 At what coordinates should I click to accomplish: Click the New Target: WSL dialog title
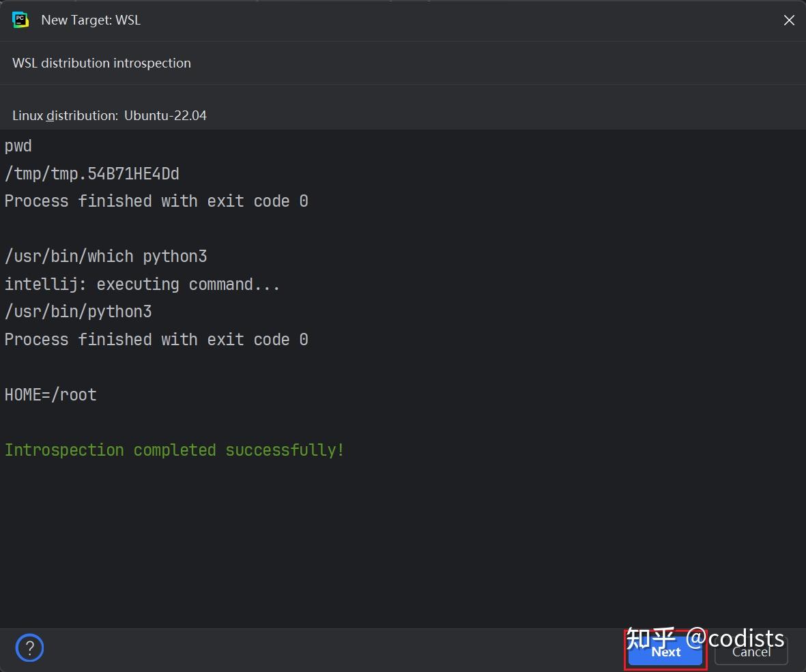click(91, 20)
